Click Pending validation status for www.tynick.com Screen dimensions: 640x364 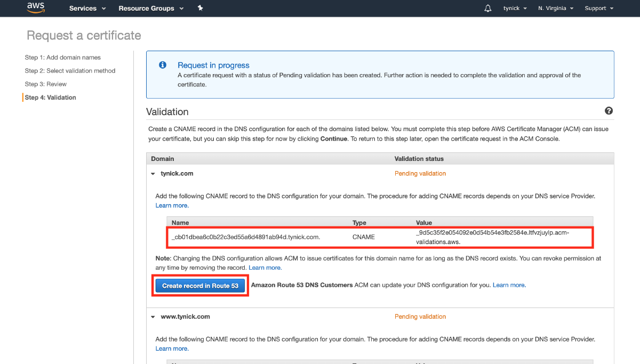(420, 317)
